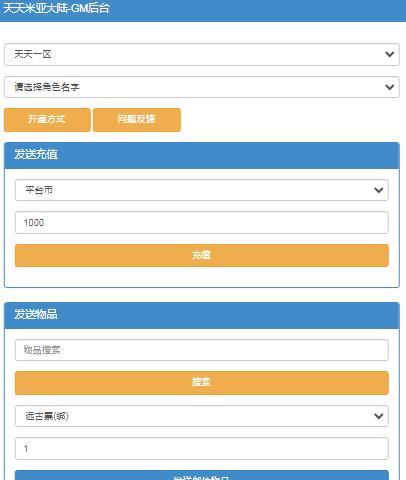Click the chevron arrow on 天天一区 selector
Viewport: 406px width, 480px height.
point(389,54)
